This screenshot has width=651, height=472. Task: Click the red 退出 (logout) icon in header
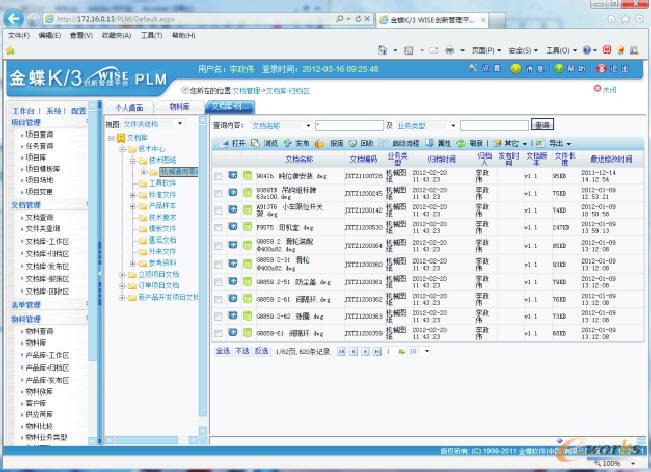(601, 68)
